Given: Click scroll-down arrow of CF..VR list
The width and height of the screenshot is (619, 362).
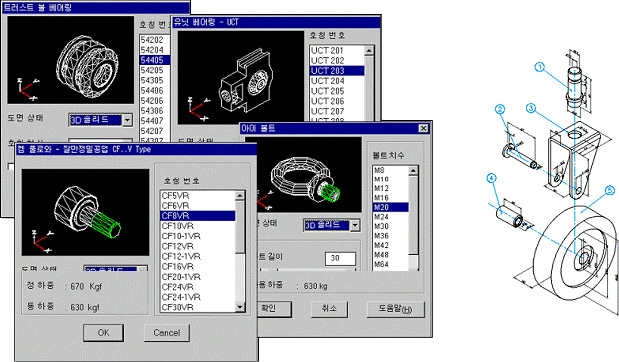Looking at the screenshot, I should [x=240, y=307].
